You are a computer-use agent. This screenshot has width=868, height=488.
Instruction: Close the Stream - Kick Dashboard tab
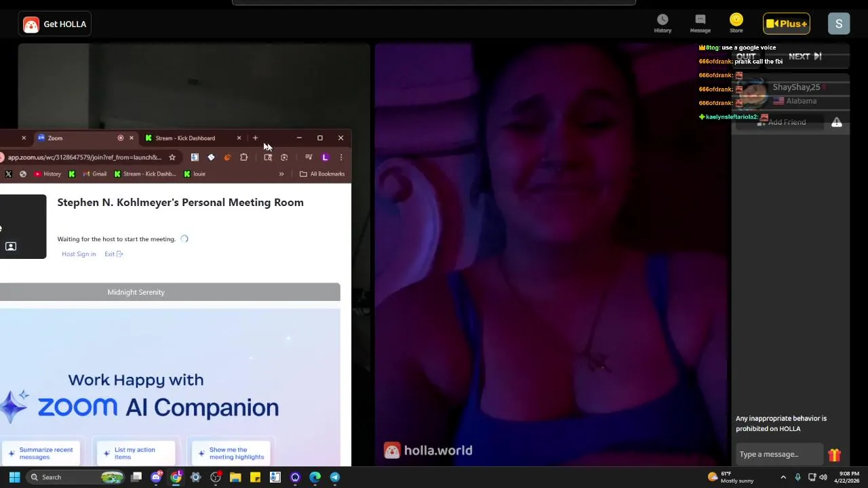239,138
